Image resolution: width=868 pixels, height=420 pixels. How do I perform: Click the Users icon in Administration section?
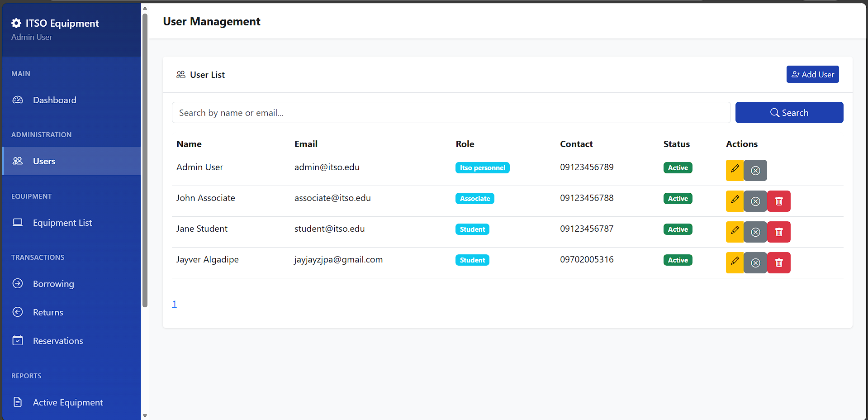[x=17, y=161]
